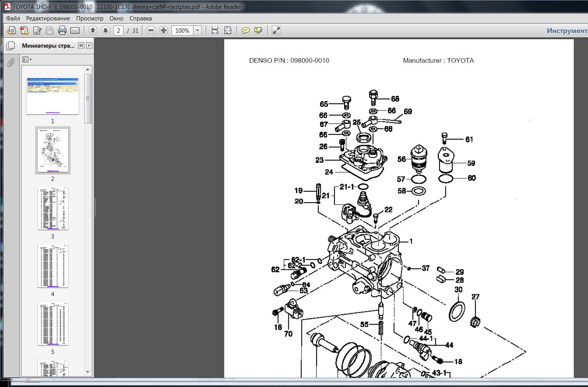Select page 3 thumbnail
The height and width of the screenshot is (387, 588).
[53, 208]
